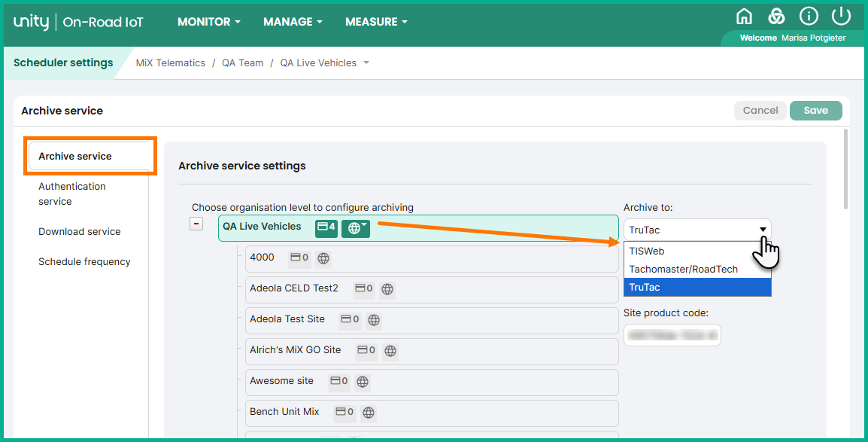Click card icon on Alrich's MiX GO Site

point(366,351)
